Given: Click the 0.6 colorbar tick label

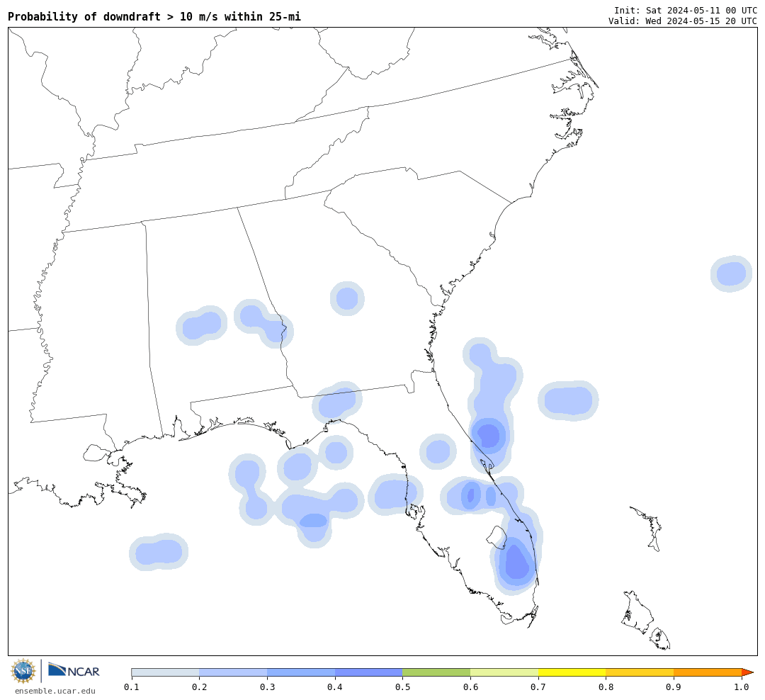Looking at the screenshot, I should click(470, 687).
